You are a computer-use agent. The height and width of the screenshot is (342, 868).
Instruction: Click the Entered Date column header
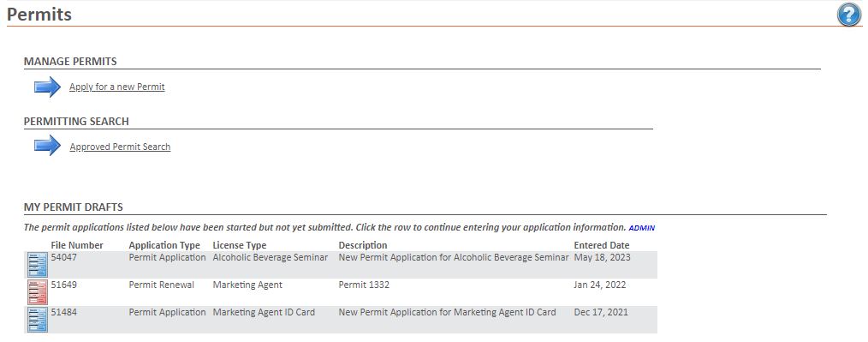pos(602,245)
